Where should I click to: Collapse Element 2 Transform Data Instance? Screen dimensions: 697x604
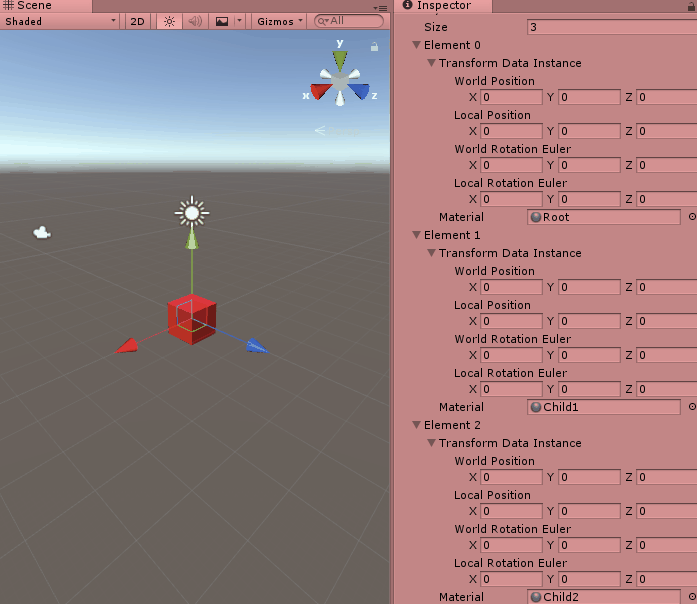pos(431,443)
